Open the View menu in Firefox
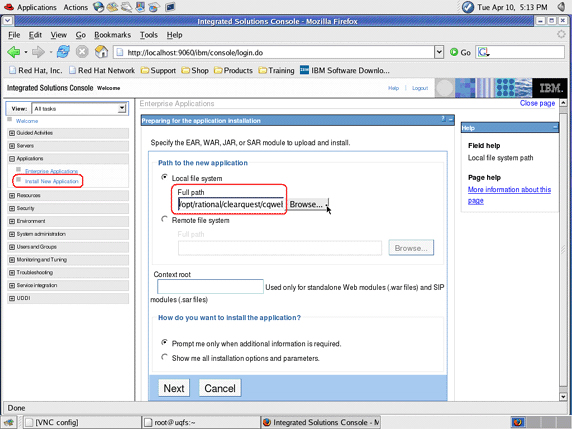This screenshot has width=572, height=429. coord(58,35)
